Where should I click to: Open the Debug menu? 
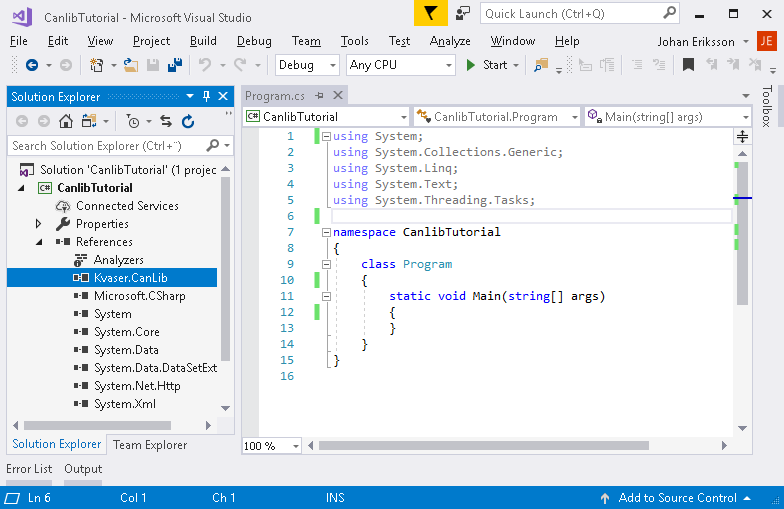[254, 41]
